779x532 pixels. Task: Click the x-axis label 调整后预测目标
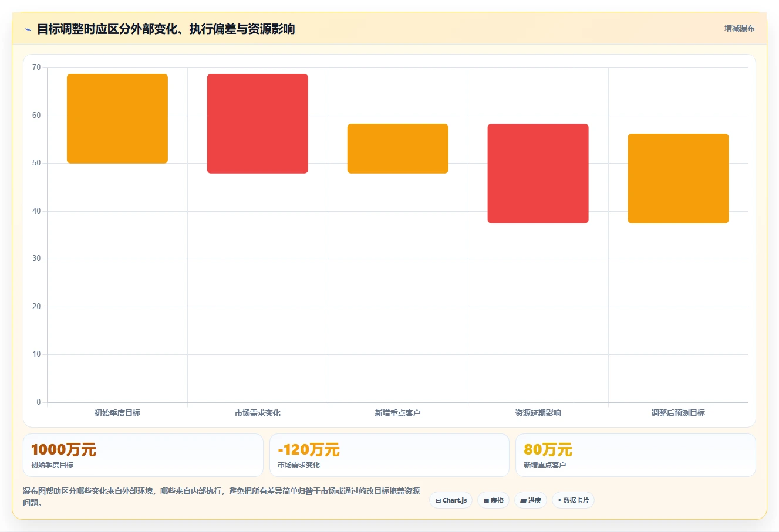pyautogui.click(x=678, y=413)
